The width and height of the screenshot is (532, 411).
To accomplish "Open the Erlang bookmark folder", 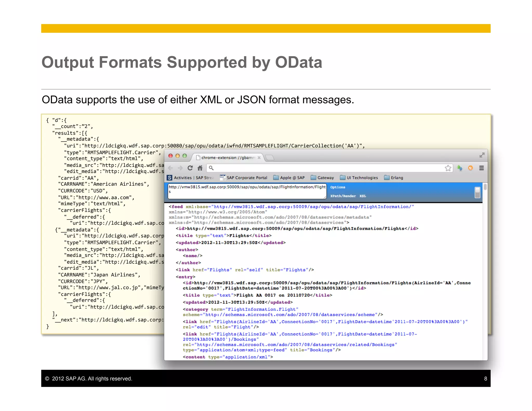I will [394, 178].
